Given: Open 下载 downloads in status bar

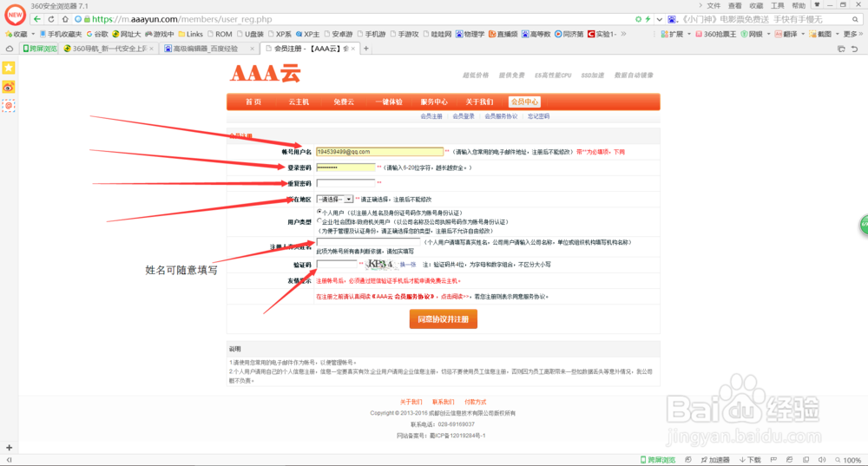Looking at the screenshot, I should click(750, 460).
